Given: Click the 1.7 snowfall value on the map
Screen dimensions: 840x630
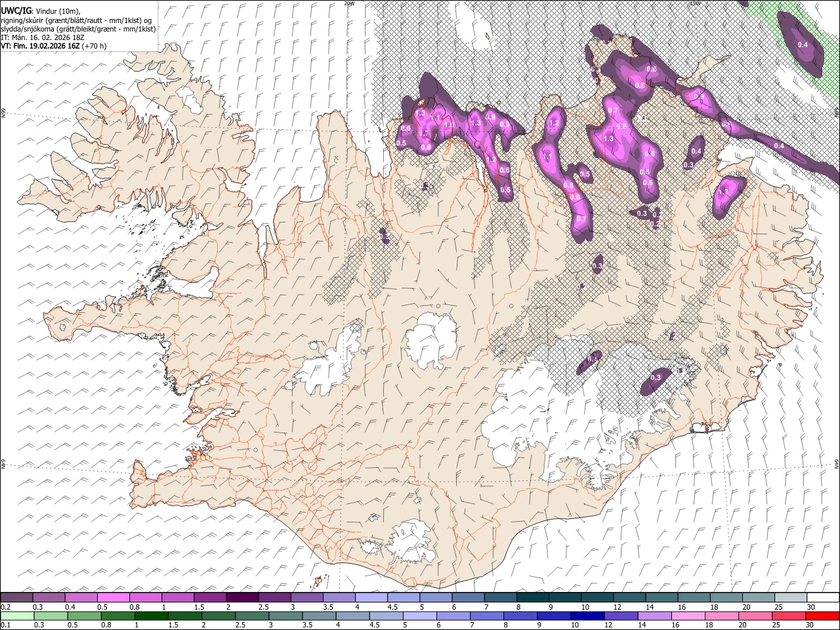Looking at the screenshot, I should coord(423,134).
